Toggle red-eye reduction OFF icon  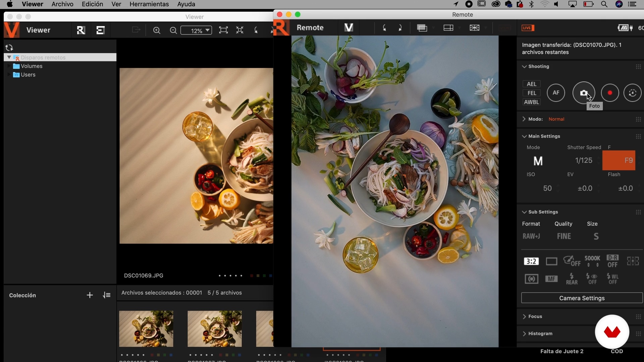tap(592, 279)
